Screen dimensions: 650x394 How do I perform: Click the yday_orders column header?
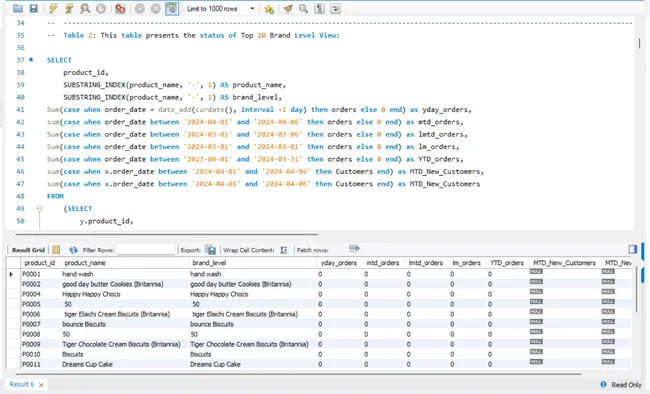(x=339, y=263)
